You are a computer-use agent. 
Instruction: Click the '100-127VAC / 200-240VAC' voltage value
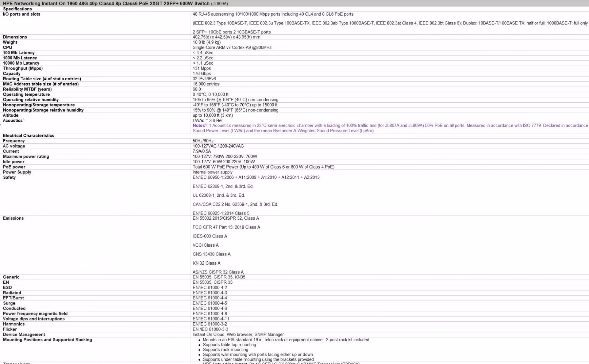218,146
